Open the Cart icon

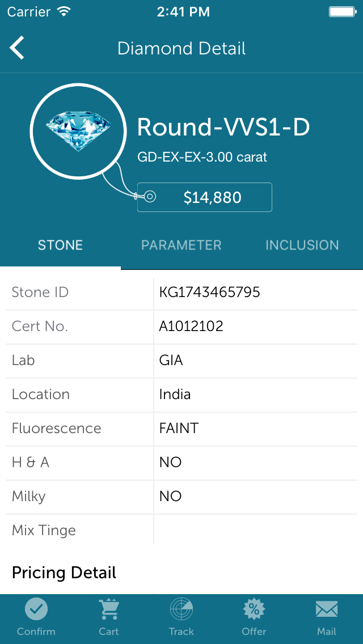109,609
